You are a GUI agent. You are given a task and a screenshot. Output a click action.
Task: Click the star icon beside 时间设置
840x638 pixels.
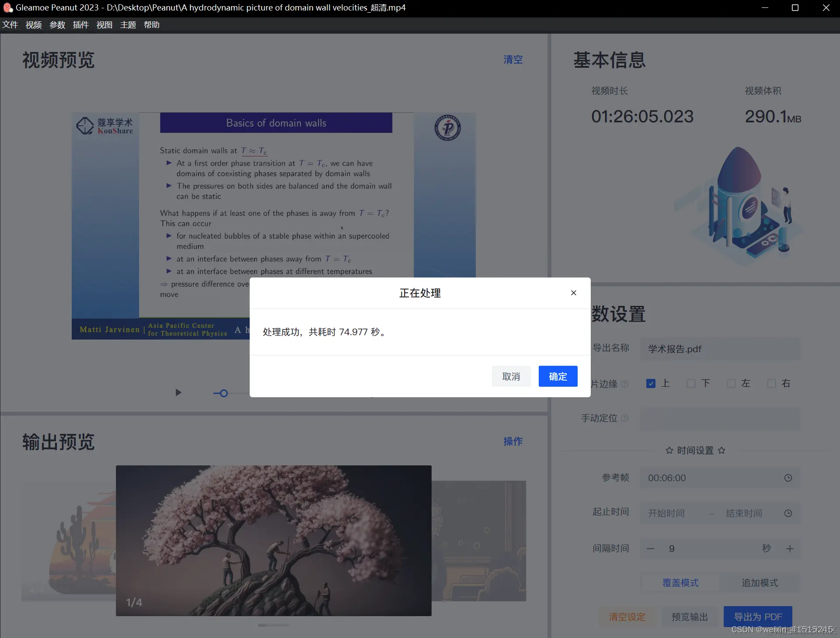(x=669, y=450)
